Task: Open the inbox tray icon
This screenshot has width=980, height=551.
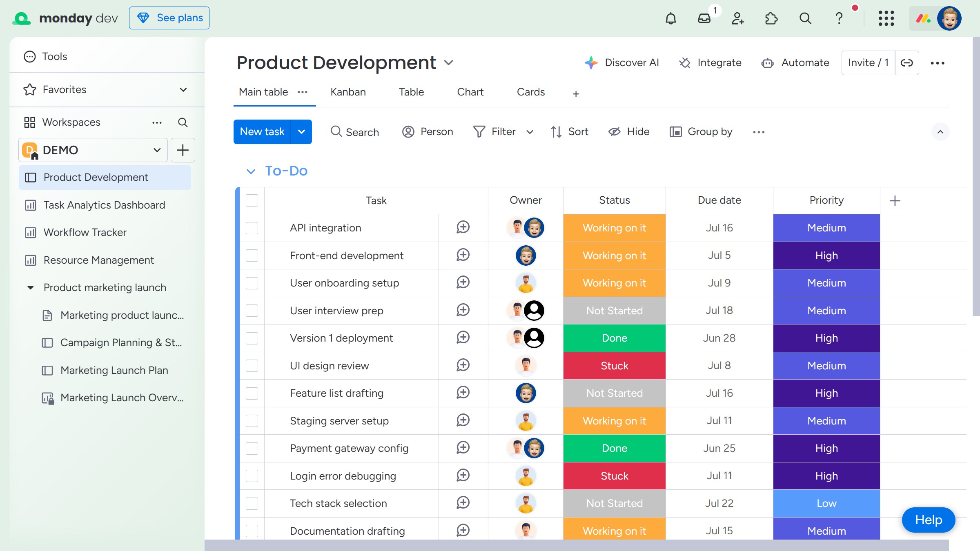Action: (704, 18)
